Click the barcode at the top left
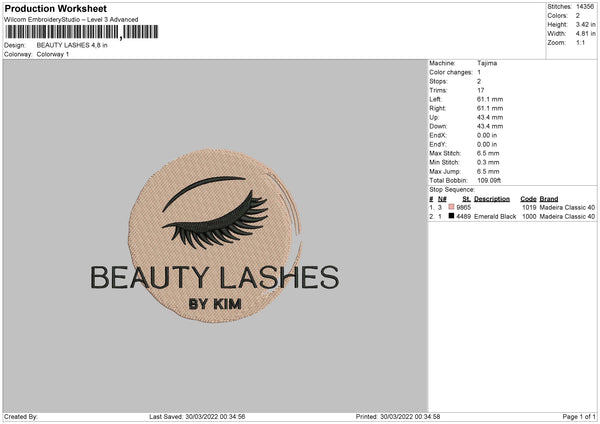The width and height of the screenshot is (600, 424). [x=82, y=32]
